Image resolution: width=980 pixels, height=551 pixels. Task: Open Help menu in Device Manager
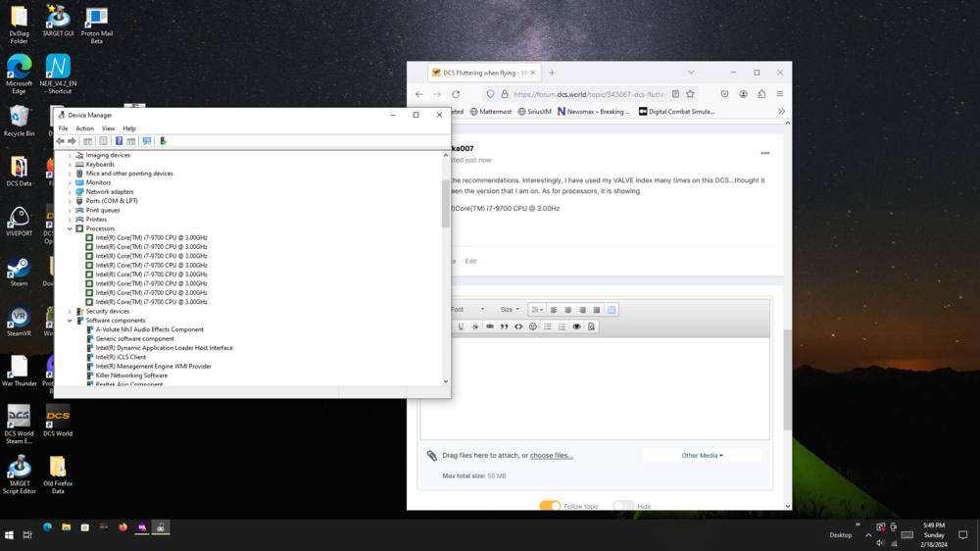[x=129, y=128]
